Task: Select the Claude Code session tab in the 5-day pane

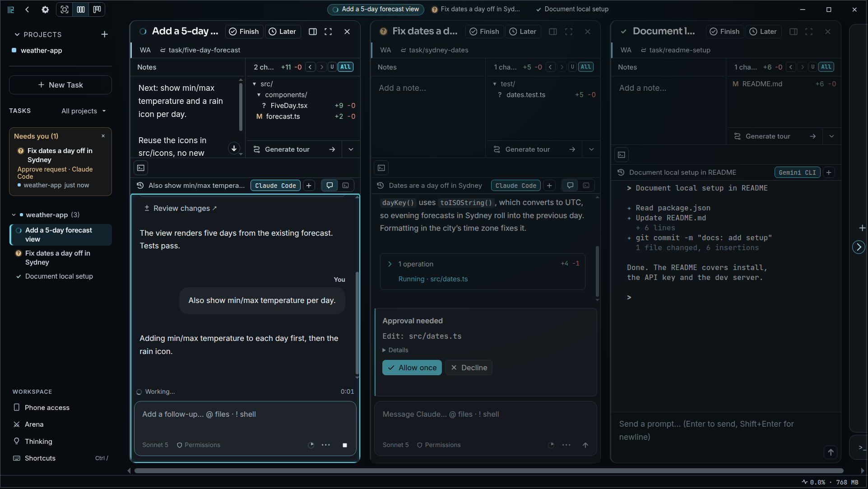Action: click(x=275, y=186)
